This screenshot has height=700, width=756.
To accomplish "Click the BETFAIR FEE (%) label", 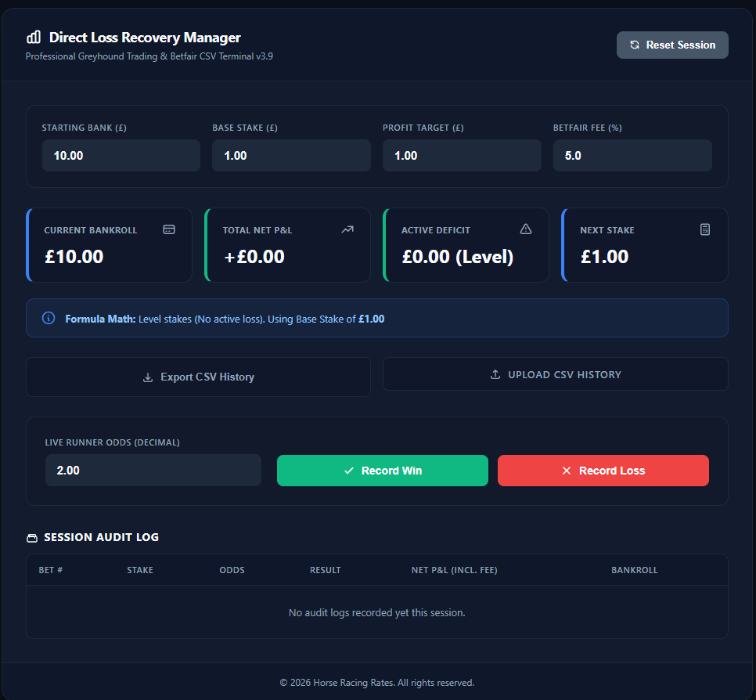I will click(587, 128).
